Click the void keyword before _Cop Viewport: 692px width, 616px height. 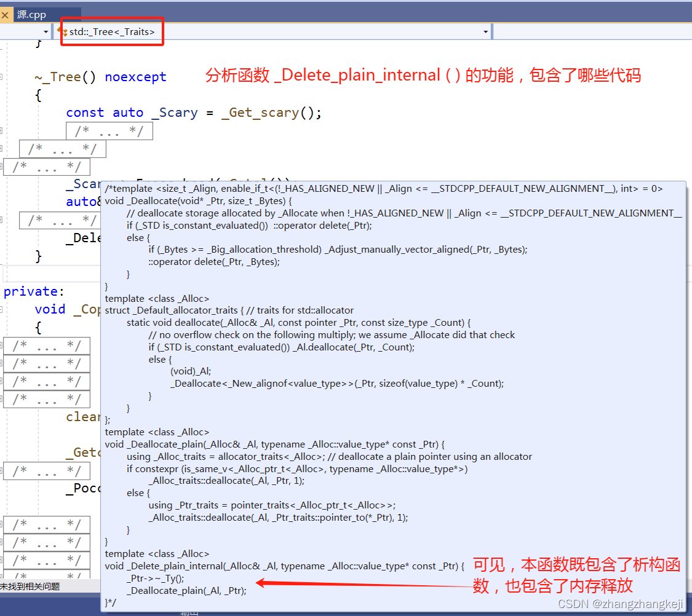click(50, 309)
